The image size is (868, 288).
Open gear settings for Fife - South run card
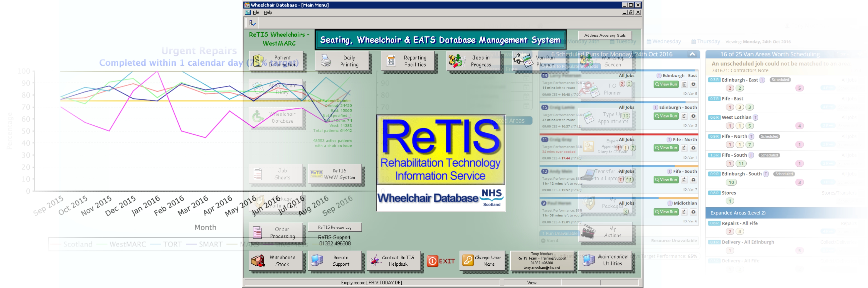click(693, 180)
